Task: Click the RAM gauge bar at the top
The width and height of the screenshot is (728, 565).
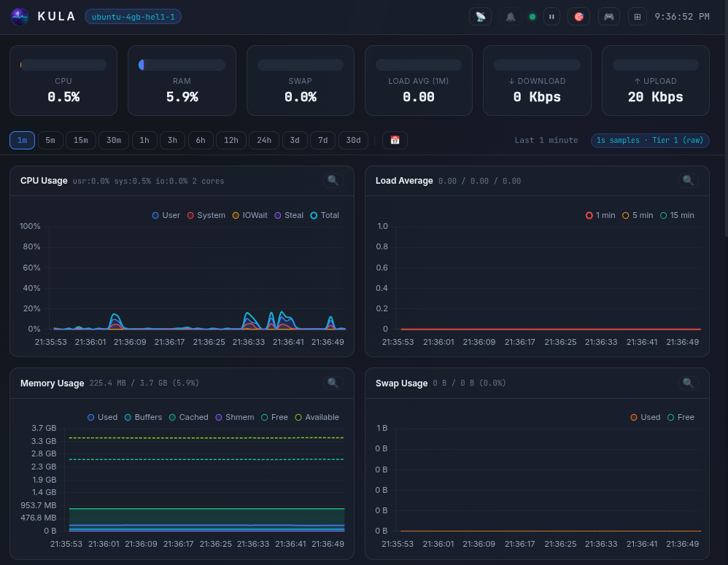Action: pos(182,64)
